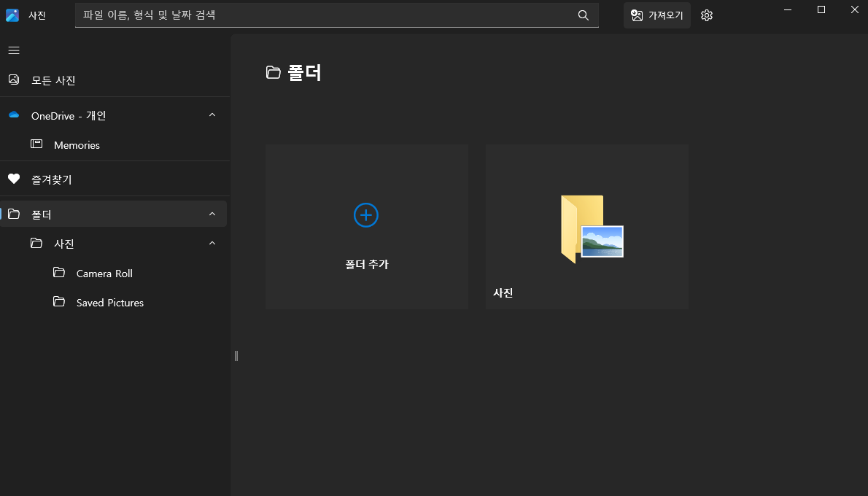Open the 사진 folder tree item
Screen dimensions: 868x496
[x=115, y=244]
